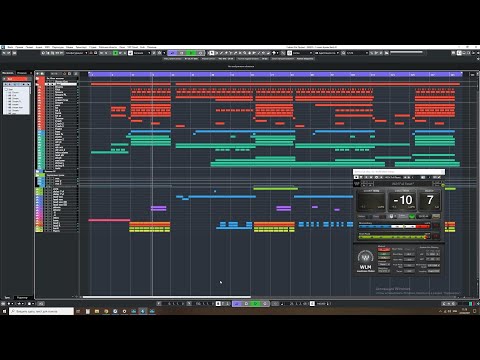The image size is (480, 360).
Task: Click the Add Track plus button
Action: [x=37, y=73]
